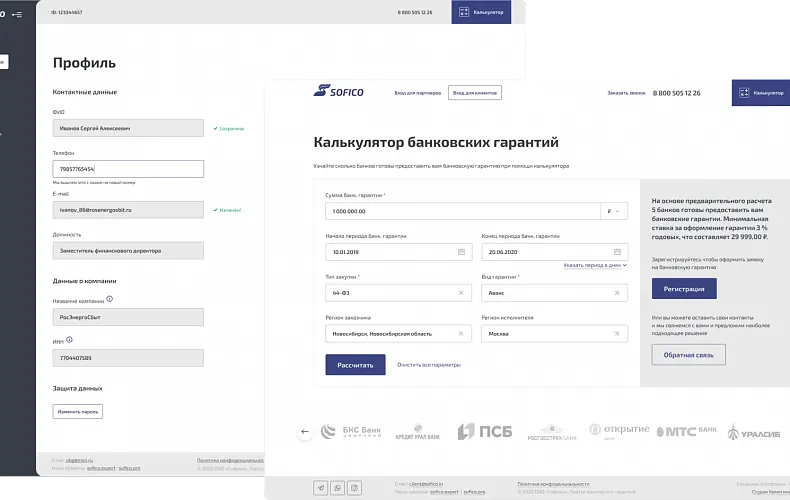Click phone field in Profile
This screenshot has height=500, width=790.
coord(128,169)
